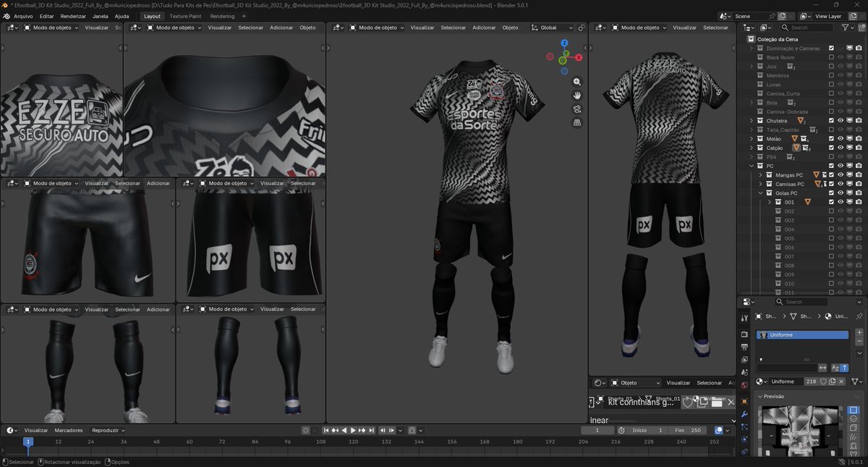The height and width of the screenshot is (467, 868).
Task: Enable the Black Room collection checkbox
Action: 831,57
